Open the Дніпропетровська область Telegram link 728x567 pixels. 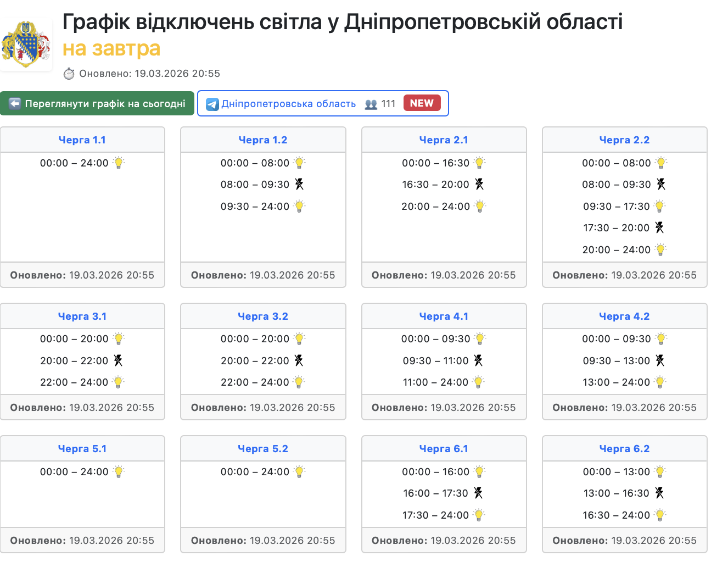[x=288, y=104]
